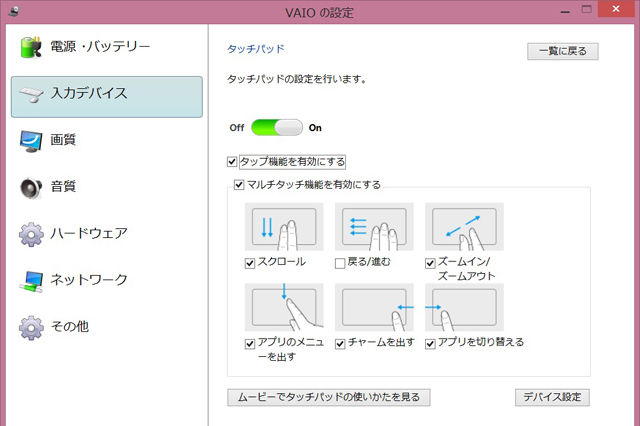The image size is (640, 426).
Task: Click the Off label beside the switch
Action: (x=237, y=128)
